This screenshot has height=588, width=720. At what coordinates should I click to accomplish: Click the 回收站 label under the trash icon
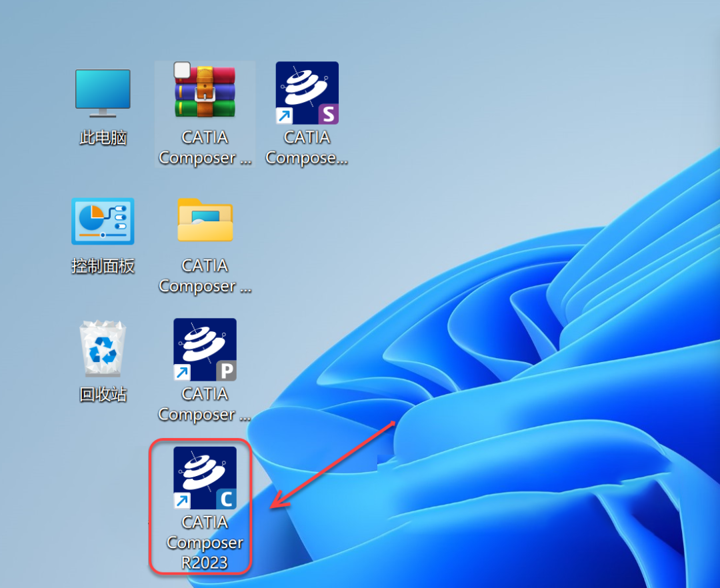(102, 393)
